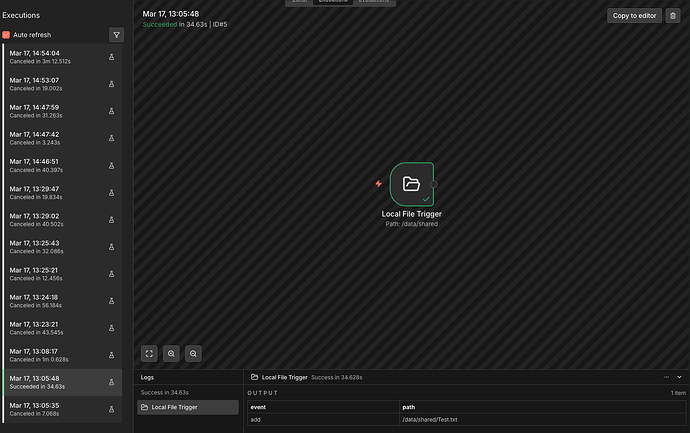Viewport: 690px width, 433px height.
Task: Switch to the Executions tab
Action: [x=333, y=2]
